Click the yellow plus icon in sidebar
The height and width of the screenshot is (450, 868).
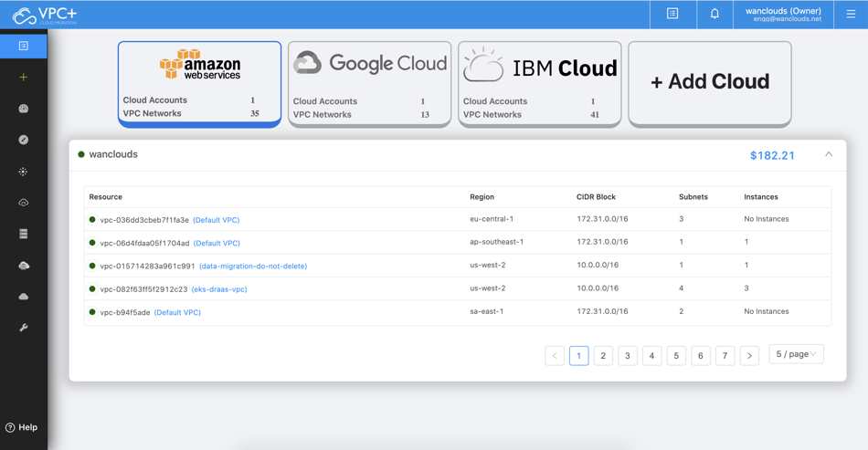click(x=24, y=78)
